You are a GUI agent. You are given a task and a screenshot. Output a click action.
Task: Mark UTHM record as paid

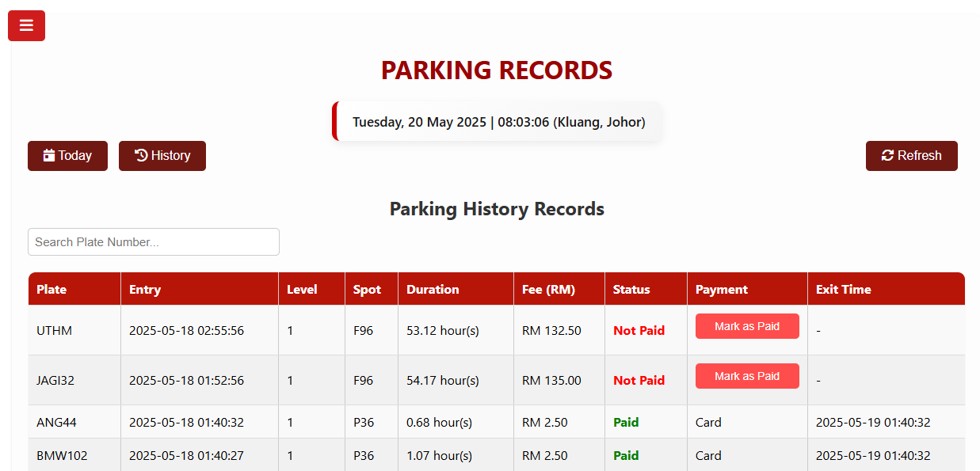[x=747, y=326]
